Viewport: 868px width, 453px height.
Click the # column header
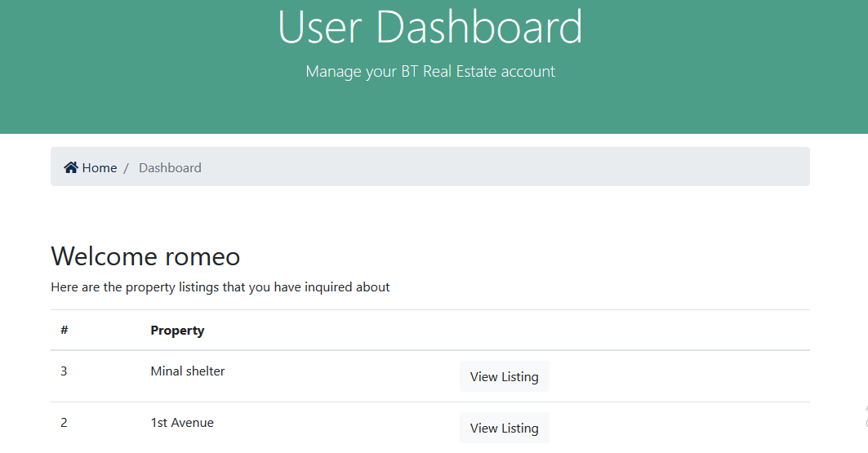65,331
